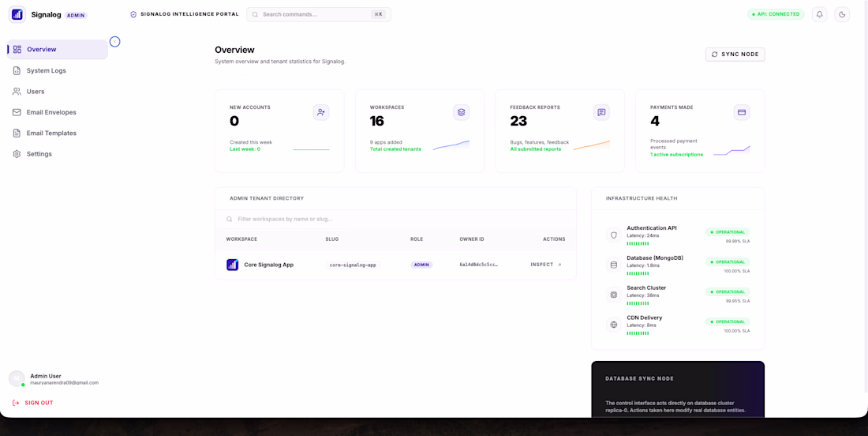Click the Payments Made count 4
The image size is (868, 436).
[655, 122]
